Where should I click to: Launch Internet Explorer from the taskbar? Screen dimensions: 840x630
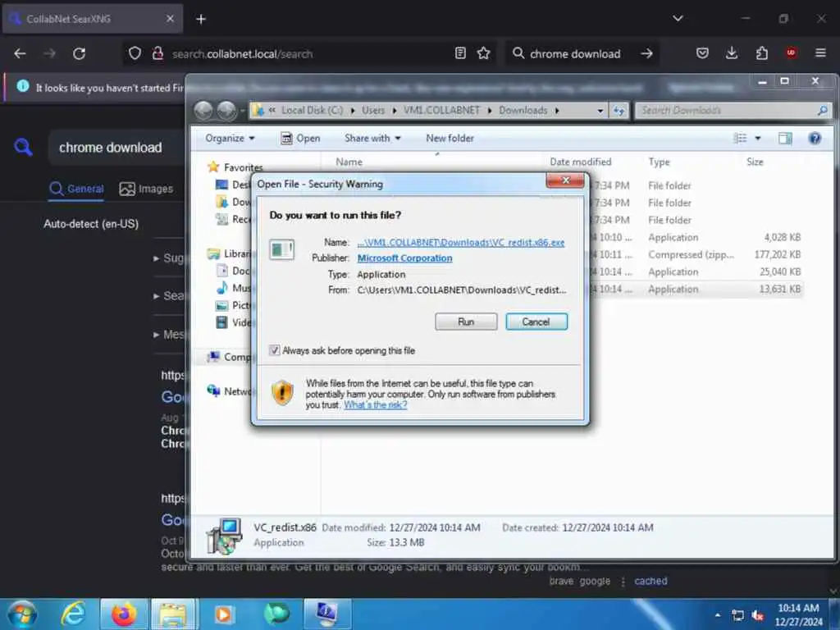(73, 614)
